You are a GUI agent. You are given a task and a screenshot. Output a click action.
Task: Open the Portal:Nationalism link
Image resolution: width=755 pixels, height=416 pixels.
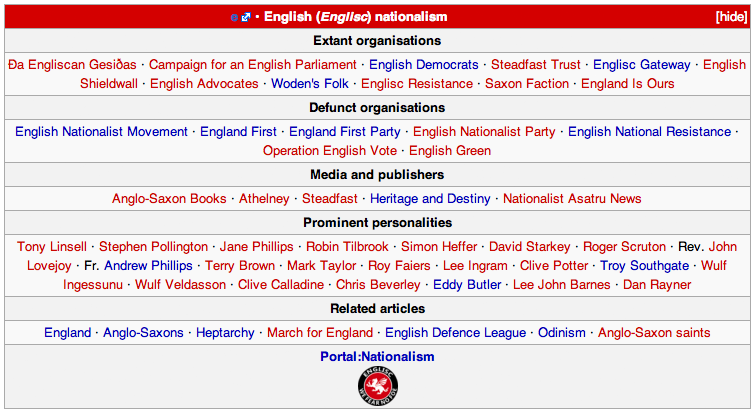tap(378, 357)
